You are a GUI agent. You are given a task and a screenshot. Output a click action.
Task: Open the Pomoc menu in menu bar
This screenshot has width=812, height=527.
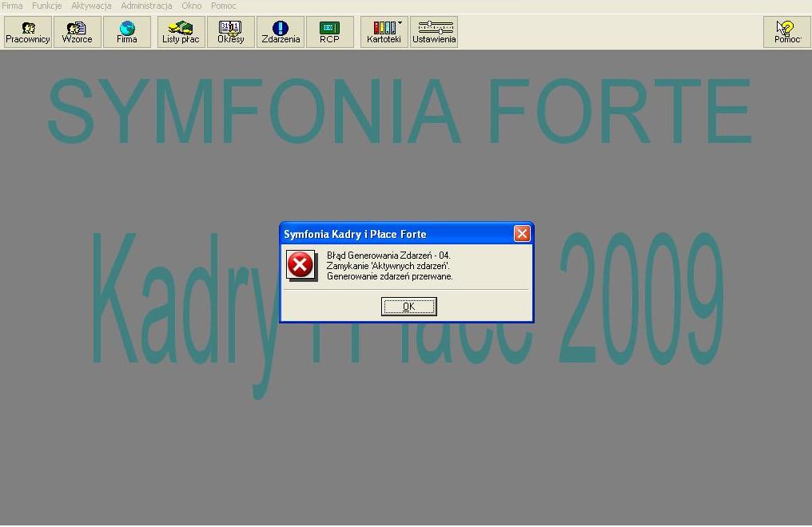point(223,6)
